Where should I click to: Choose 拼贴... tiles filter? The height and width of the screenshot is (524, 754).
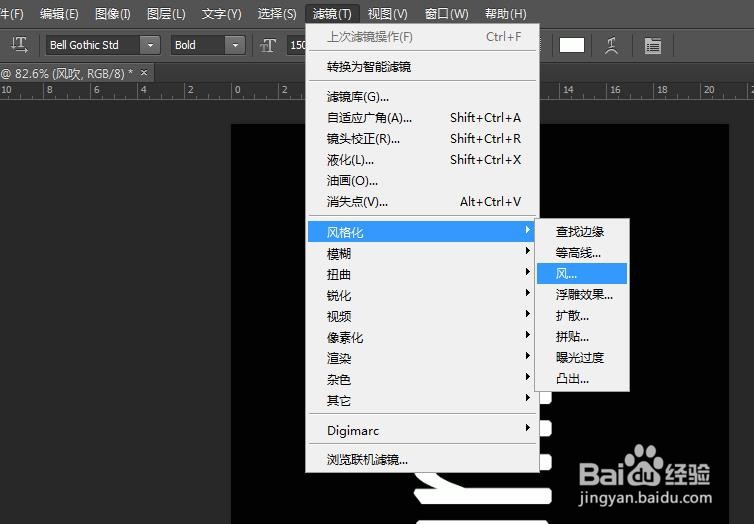(582, 337)
